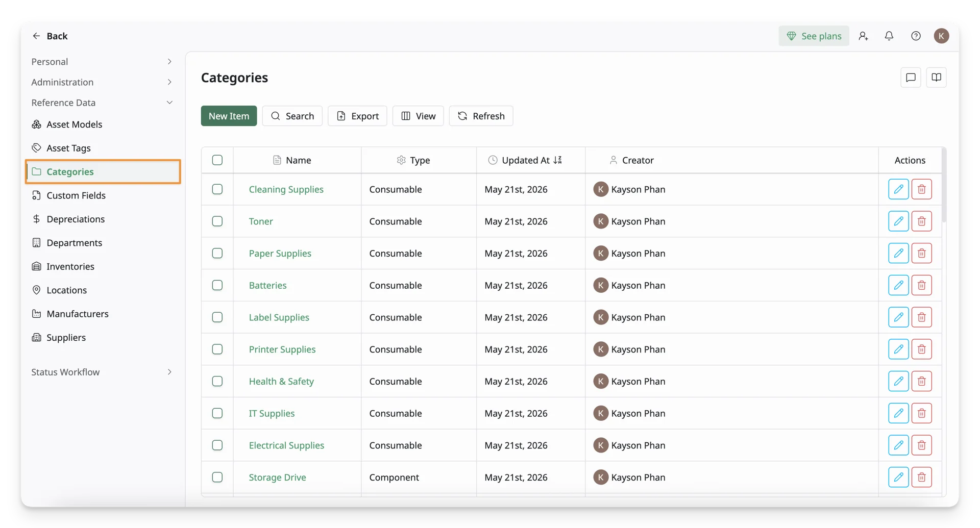Select the Toner row checkbox
This screenshot has width=980, height=528.
tap(217, 221)
